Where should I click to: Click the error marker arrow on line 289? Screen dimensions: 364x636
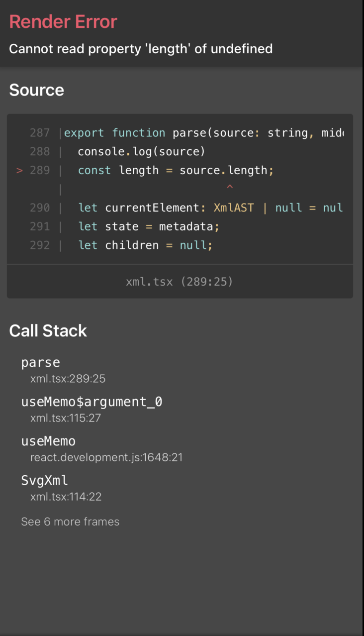[19, 170]
